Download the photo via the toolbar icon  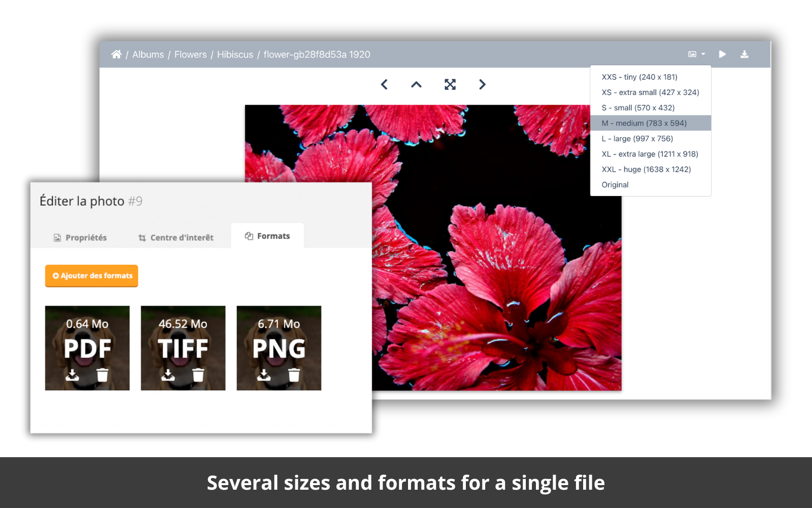click(x=746, y=54)
